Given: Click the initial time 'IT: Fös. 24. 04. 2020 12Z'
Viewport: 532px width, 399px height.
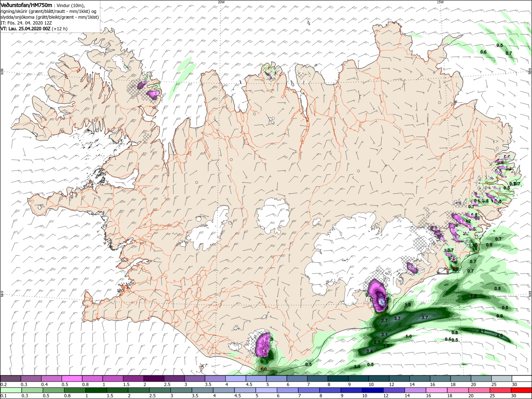Looking at the screenshot, I should point(26,22).
